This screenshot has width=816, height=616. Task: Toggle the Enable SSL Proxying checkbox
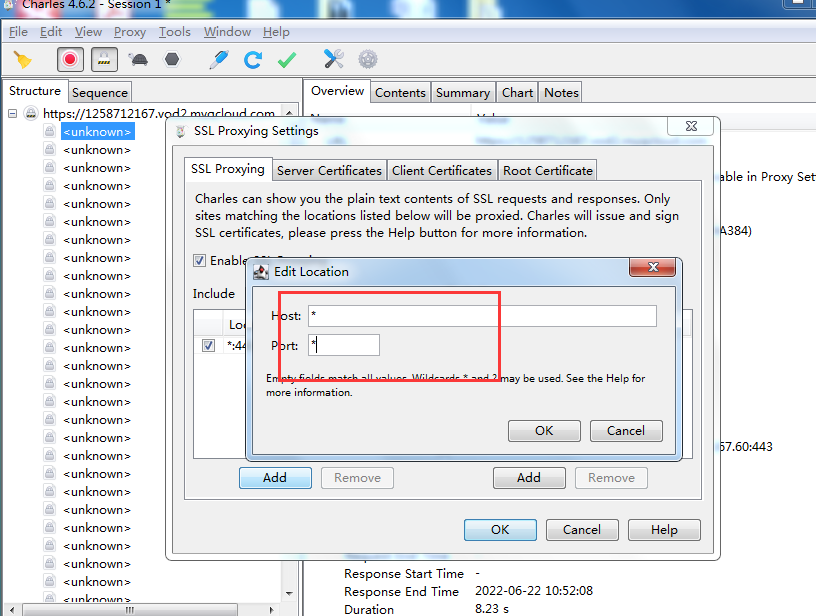click(x=200, y=261)
